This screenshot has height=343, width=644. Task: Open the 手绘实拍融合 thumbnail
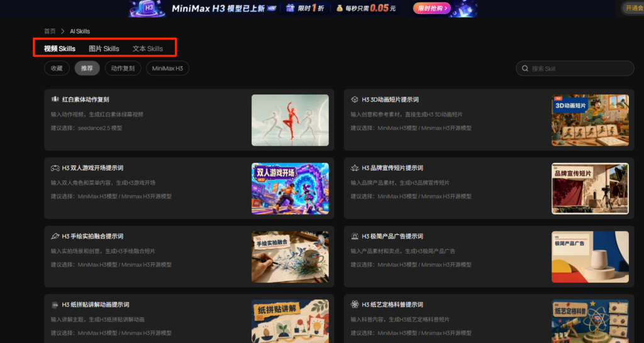[x=290, y=257]
